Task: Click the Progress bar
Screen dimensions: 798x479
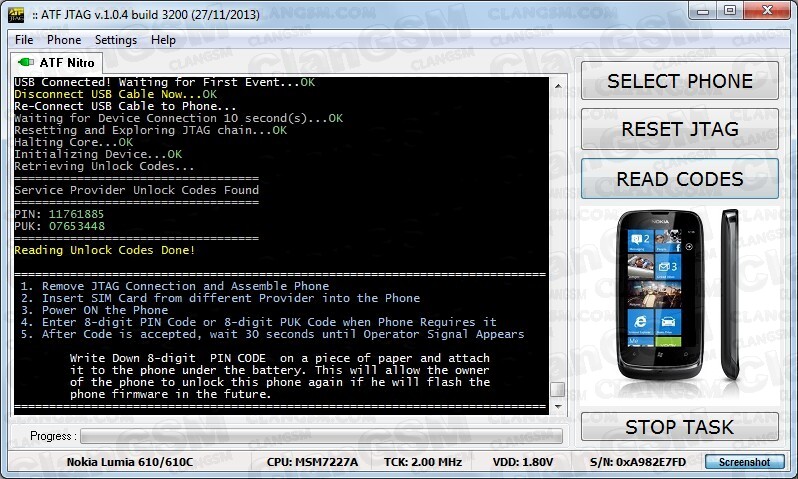Action: coord(321,436)
